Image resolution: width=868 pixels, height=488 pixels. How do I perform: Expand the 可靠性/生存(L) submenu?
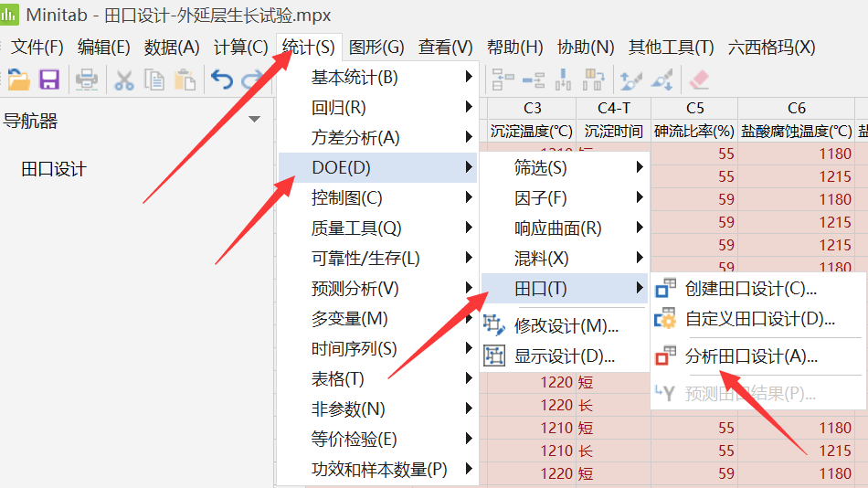[x=377, y=258]
